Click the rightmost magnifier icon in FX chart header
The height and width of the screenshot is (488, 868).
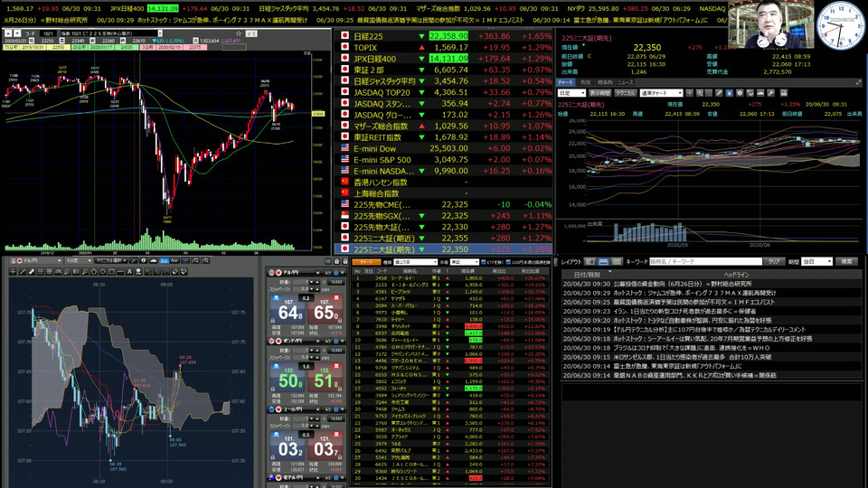[x=205, y=260]
